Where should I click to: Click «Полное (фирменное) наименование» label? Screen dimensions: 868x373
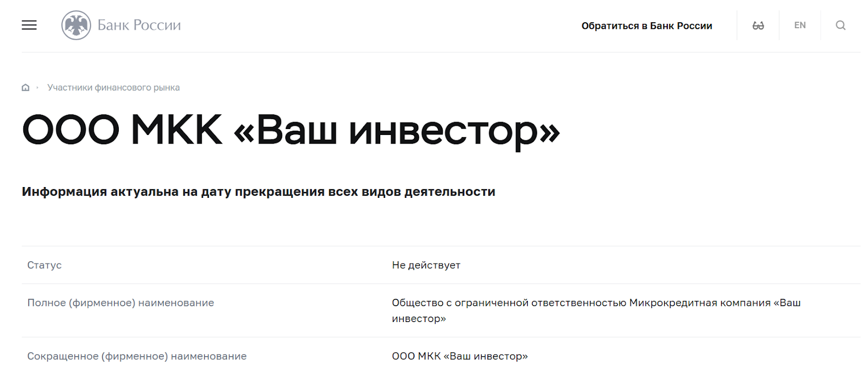click(120, 303)
